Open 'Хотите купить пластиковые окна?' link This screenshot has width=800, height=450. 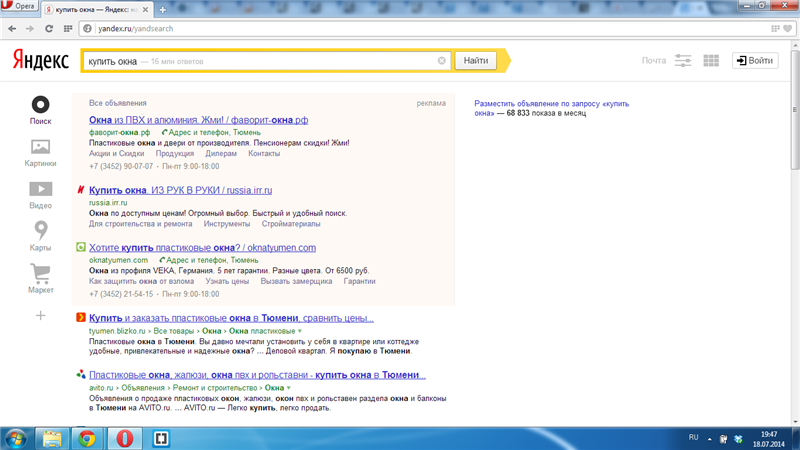tap(203, 248)
